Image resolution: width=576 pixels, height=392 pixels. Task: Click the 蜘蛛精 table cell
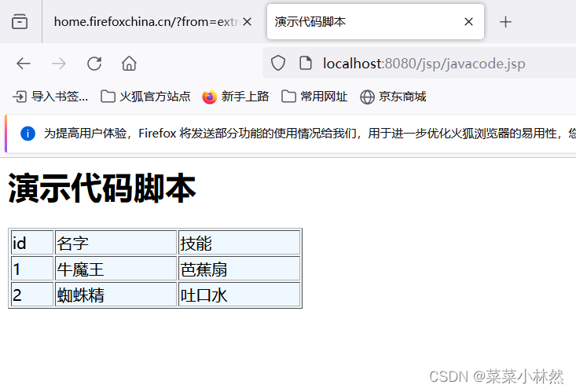pyautogui.click(x=116, y=295)
